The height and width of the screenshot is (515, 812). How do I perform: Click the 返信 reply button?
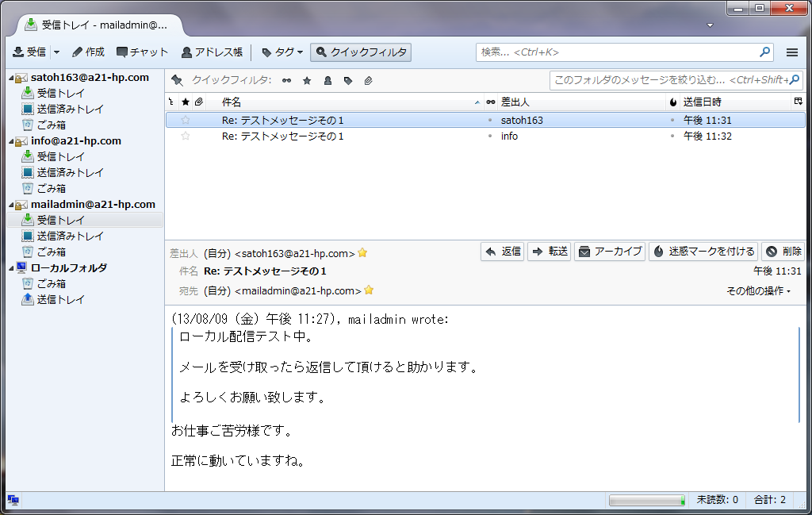coord(502,252)
